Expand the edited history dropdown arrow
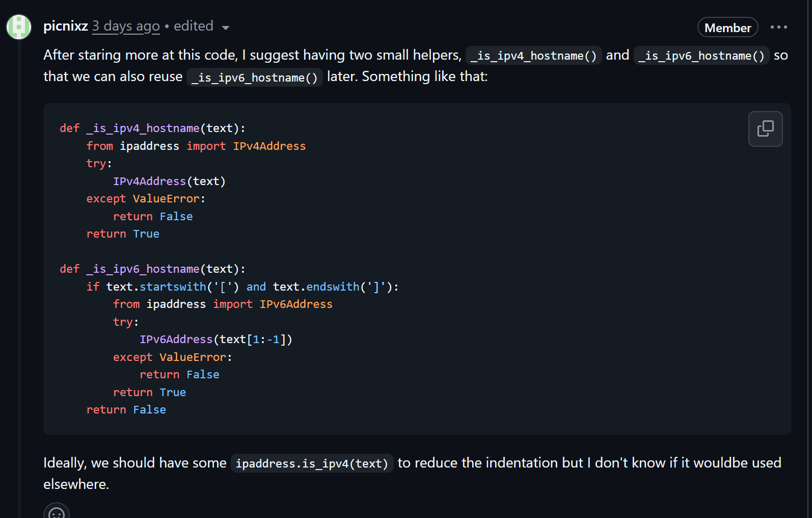 (225, 28)
